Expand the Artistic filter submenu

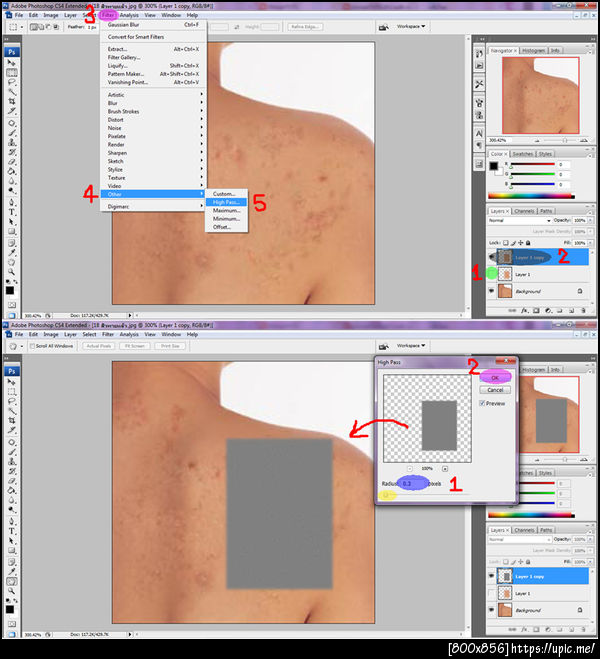154,95
